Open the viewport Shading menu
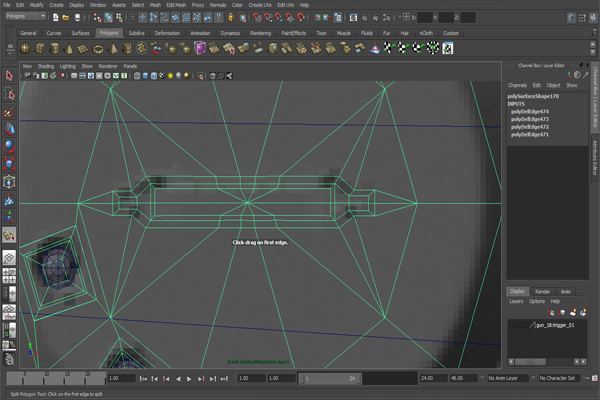600x400 pixels. (46, 66)
